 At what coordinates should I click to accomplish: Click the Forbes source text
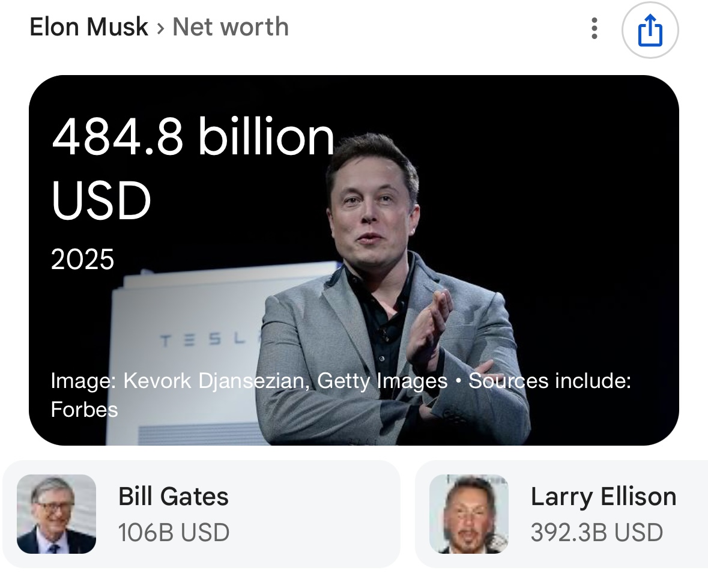point(85,410)
